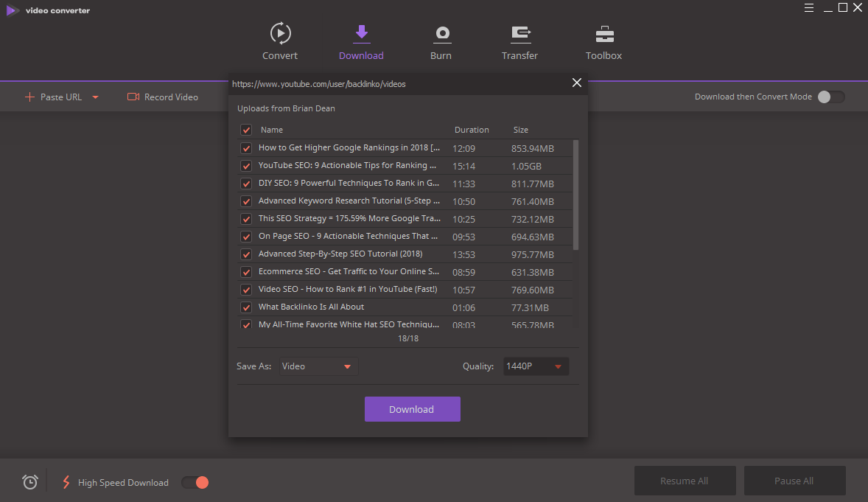Click the Duration column header

[472, 130]
